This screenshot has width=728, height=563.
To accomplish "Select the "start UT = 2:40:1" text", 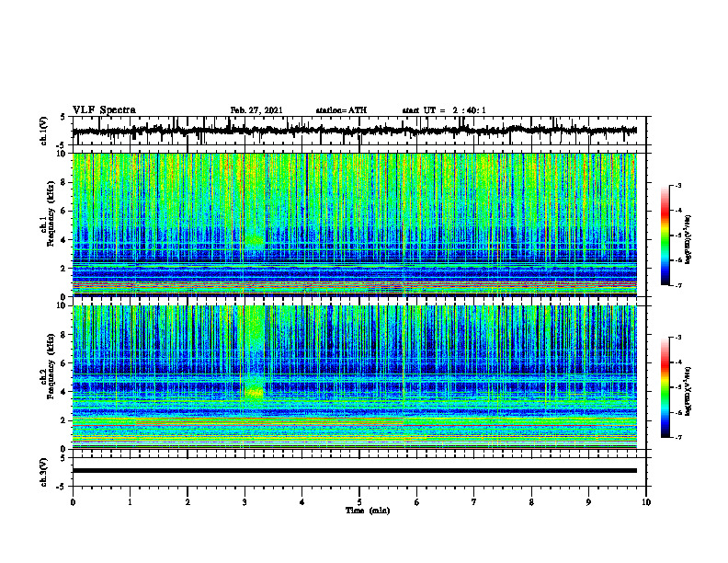I will 444,110.
